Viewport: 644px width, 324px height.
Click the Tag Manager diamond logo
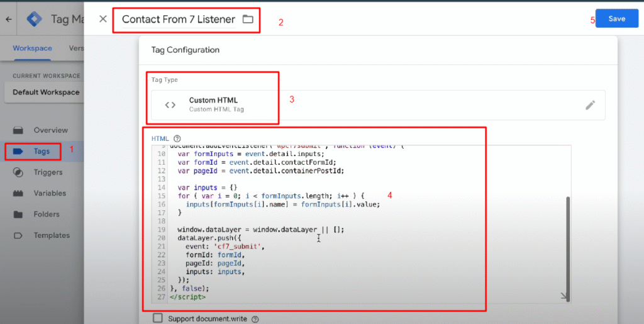click(x=35, y=20)
